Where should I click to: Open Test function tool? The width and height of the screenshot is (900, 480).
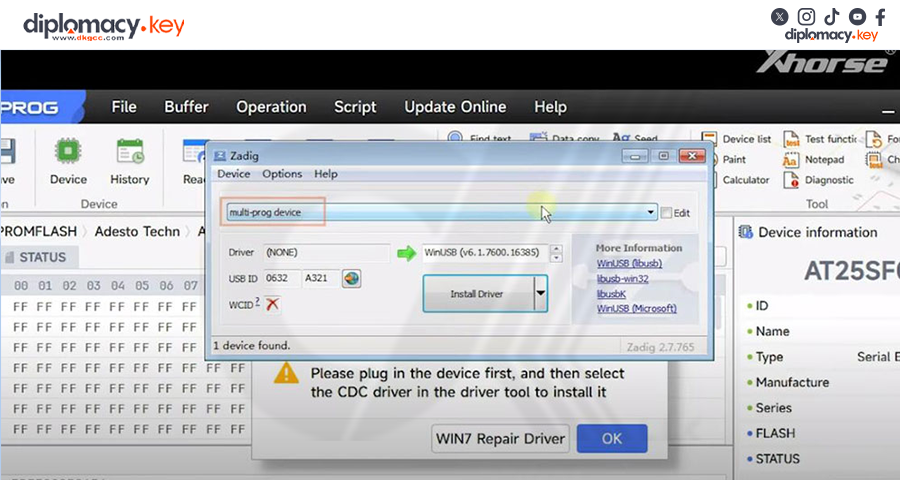[x=820, y=139]
